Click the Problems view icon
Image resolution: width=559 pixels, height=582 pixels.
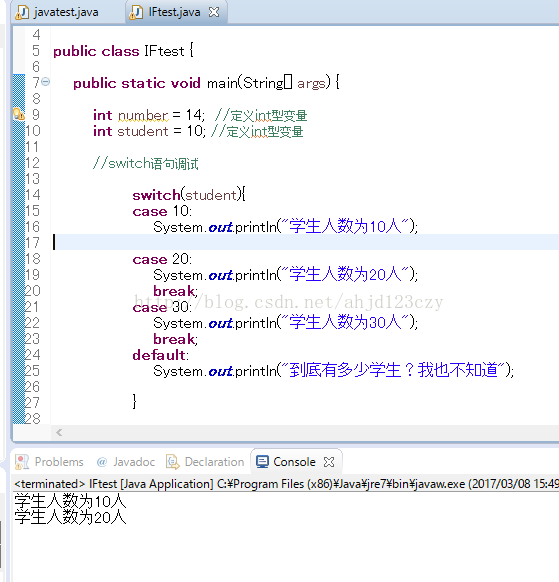pyautogui.click(x=22, y=462)
